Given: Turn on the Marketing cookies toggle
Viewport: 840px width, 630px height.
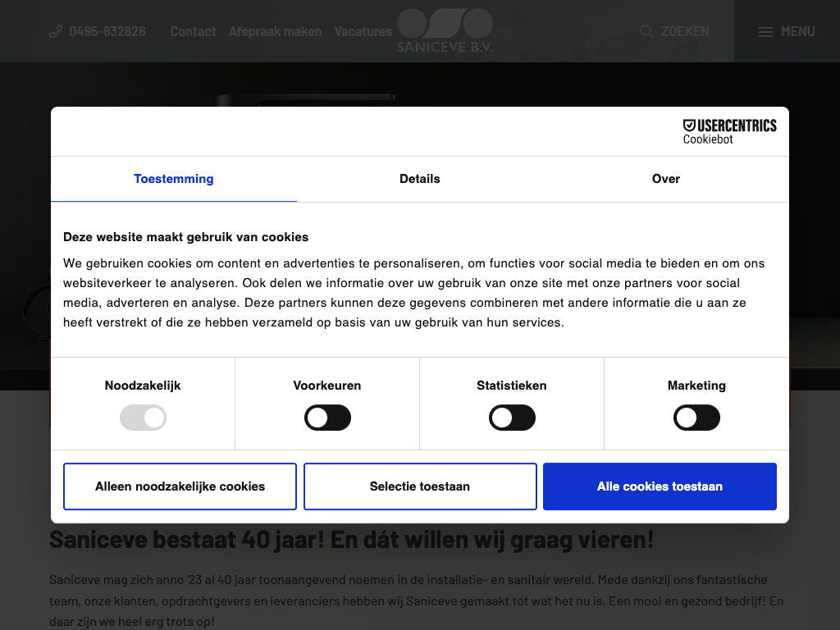Looking at the screenshot, I should [x=696, y=418].
